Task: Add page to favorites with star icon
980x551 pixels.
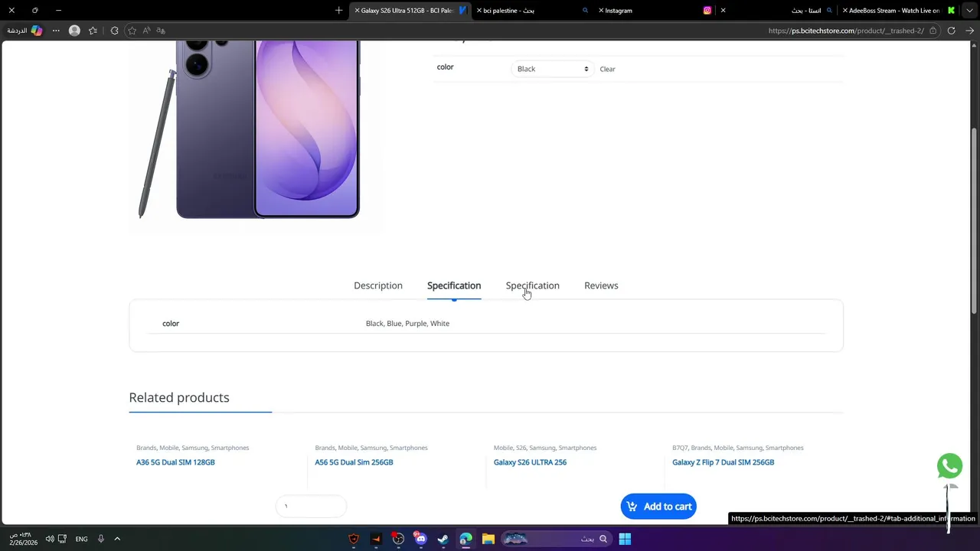Action: tap(132, 31)
